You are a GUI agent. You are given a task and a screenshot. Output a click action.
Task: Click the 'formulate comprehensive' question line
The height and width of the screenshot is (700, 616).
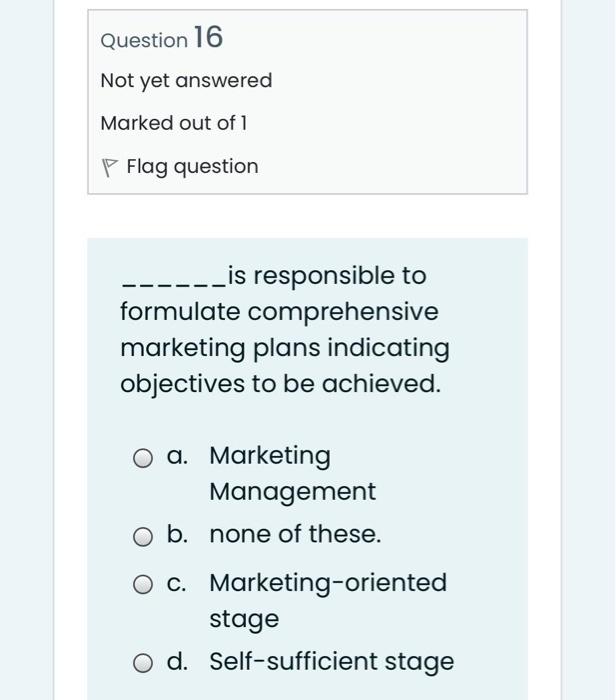279,312
